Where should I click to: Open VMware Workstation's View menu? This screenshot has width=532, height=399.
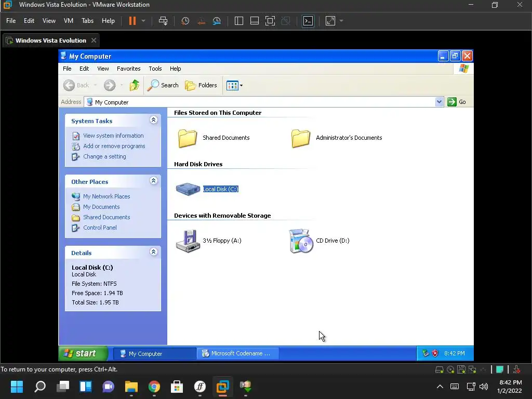tap(49, 21)
